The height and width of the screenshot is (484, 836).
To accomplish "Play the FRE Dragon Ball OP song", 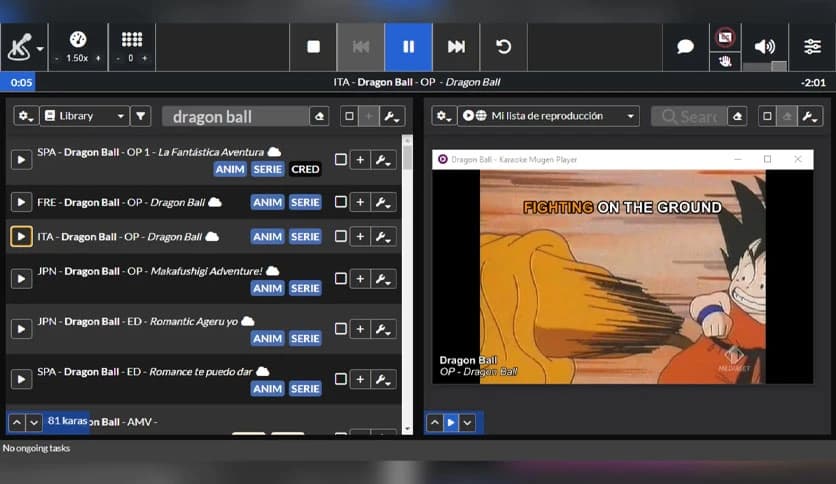I will coord(21,202).
